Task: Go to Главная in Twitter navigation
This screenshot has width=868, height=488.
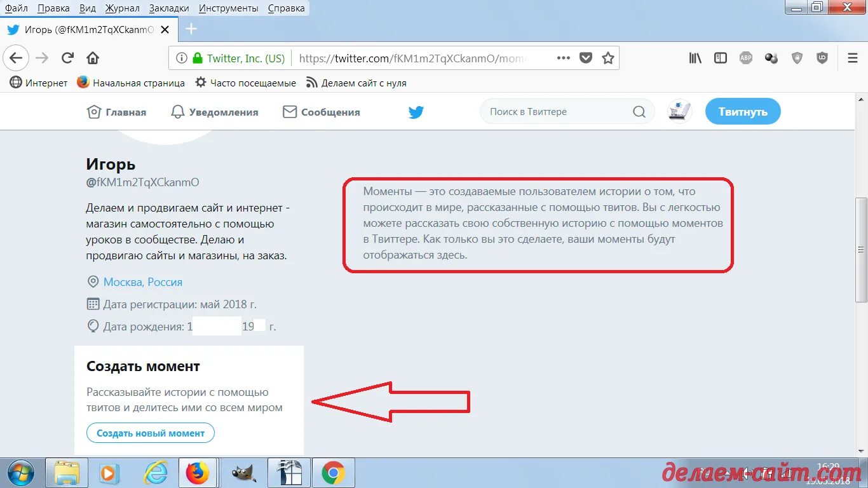Action: [x=116, y=112]
